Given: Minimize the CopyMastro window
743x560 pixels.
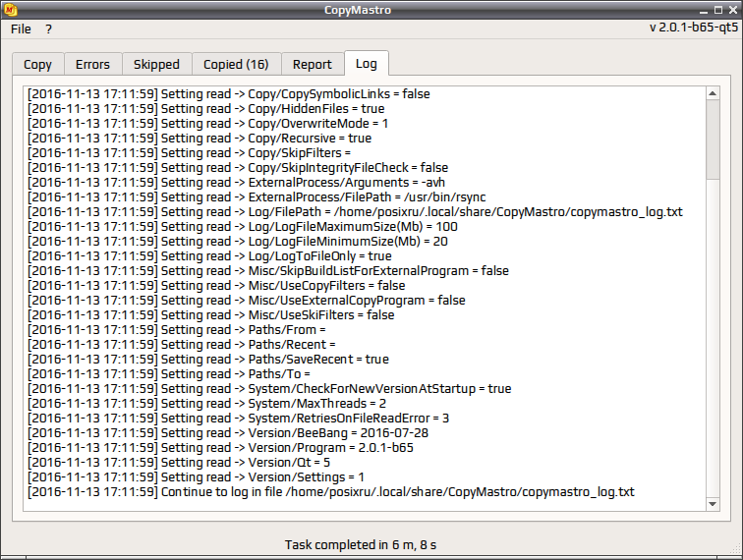Looking at the screenshot, I should [704, 11].
